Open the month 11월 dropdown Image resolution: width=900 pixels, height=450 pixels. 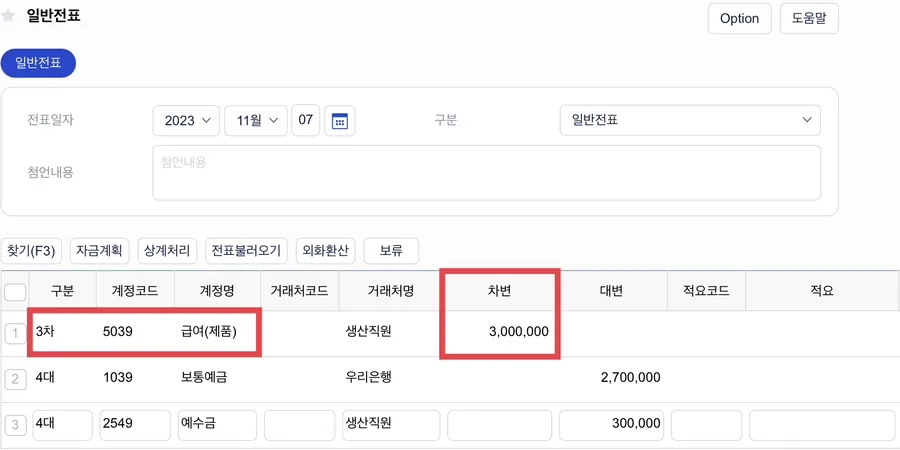coord(256,121)
